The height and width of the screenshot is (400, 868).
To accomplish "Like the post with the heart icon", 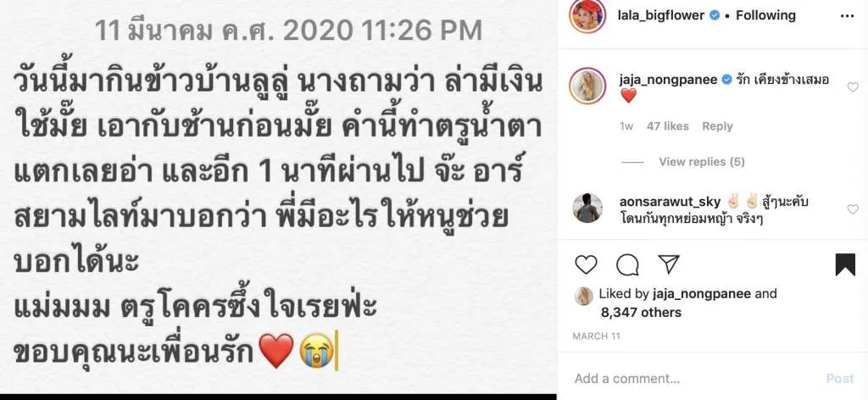I will point(586,264).
